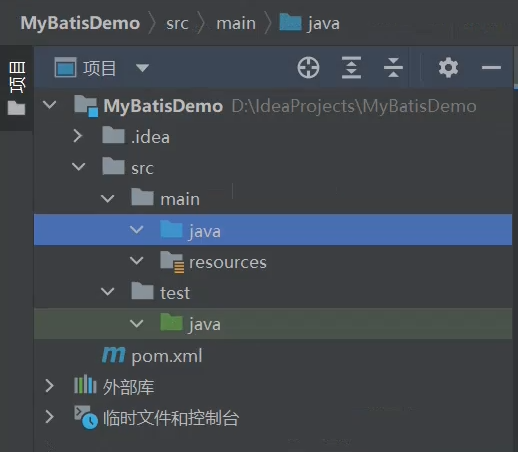Click the project view window icon beside 项目
The height and width of the screenshot is (452, 518).
click(x=65, y=68)
